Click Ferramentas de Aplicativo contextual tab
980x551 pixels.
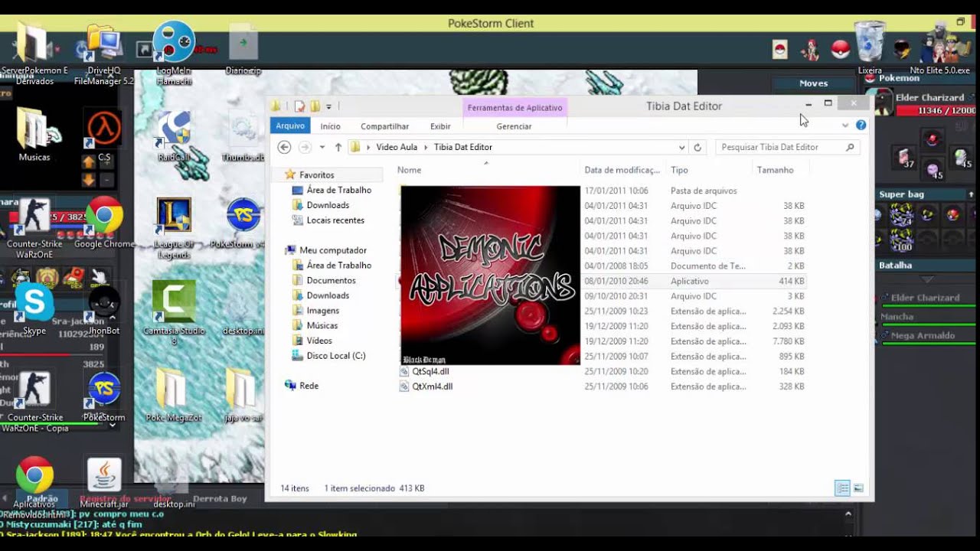point(514,108)
